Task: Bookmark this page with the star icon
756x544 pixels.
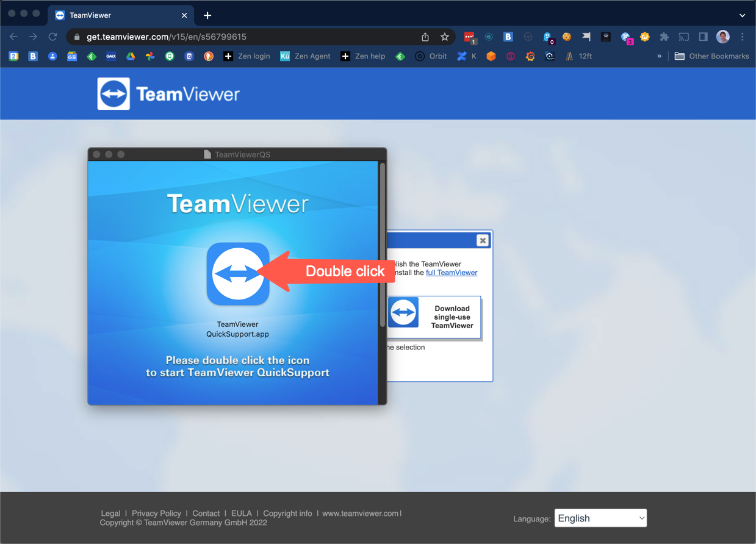Action: tap(445, 37)
